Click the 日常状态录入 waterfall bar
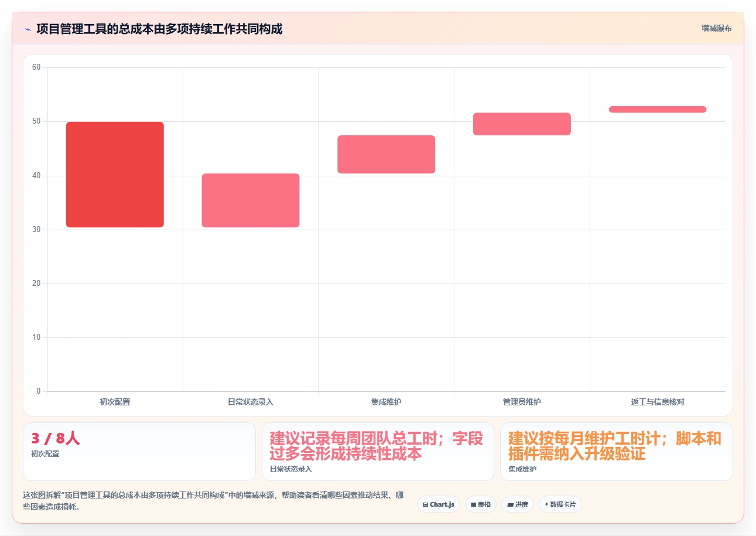The height and width of the screenshot is (536, 756). pyautogui.click(x=251, y=200)
